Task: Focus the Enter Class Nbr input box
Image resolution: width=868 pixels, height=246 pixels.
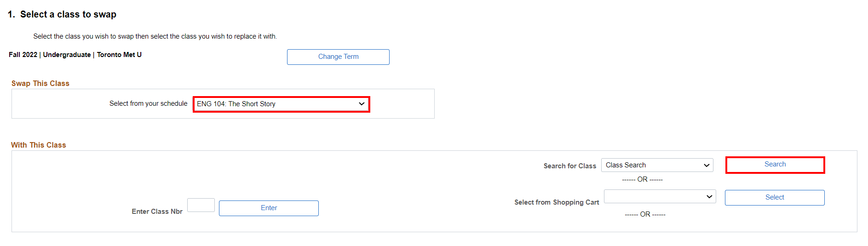Action: pos(201,205)
